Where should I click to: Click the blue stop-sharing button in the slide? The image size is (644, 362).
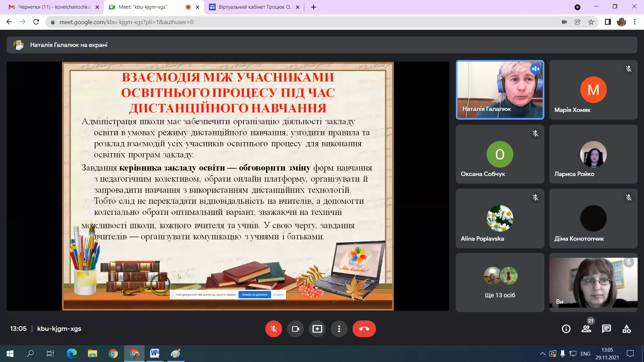pyautogui.click(x=255, y=295)
